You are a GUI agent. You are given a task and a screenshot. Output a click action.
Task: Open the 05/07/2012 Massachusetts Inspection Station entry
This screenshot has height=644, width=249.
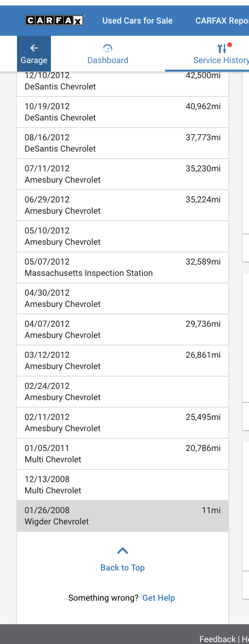point(123,267)
